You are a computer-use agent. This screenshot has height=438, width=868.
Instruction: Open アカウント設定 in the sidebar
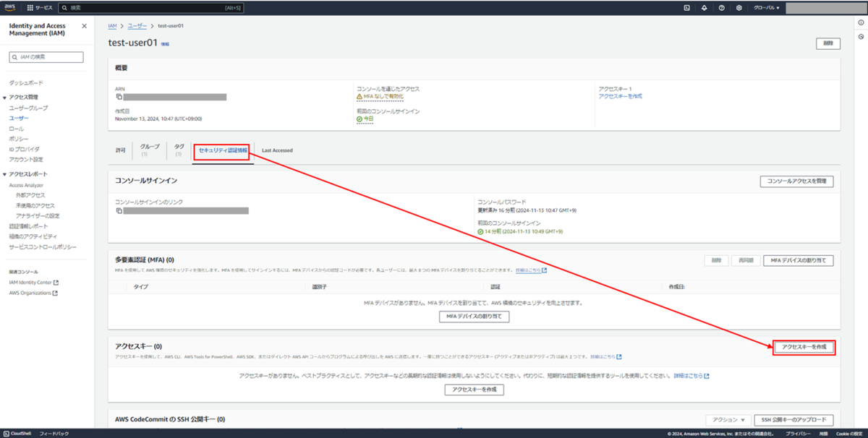click(26, 159)
